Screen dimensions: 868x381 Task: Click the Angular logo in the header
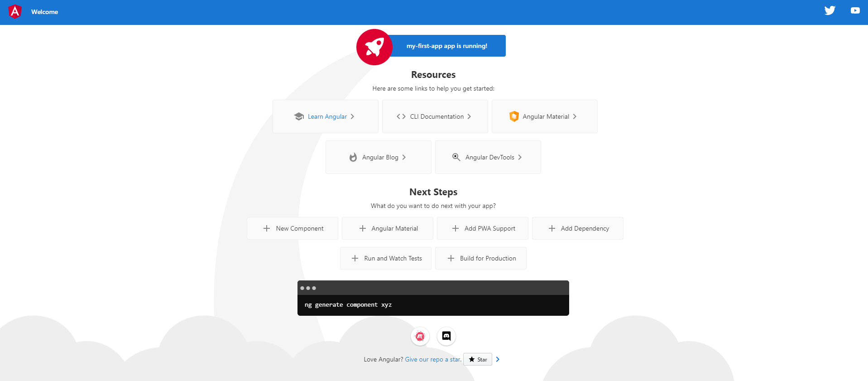click(x=15, y=12)
